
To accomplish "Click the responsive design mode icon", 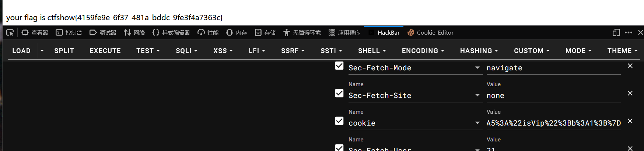I will coord(616,32).
